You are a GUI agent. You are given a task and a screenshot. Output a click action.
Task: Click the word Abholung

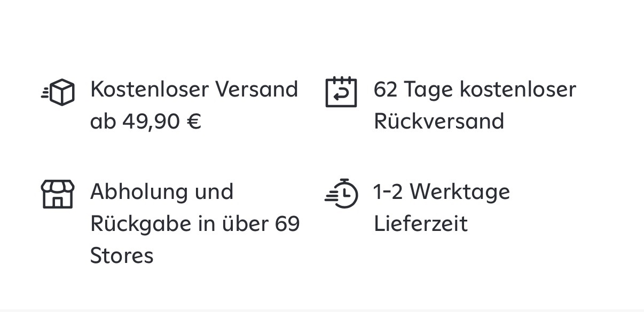pyautogui.click(x=138, y=191)
